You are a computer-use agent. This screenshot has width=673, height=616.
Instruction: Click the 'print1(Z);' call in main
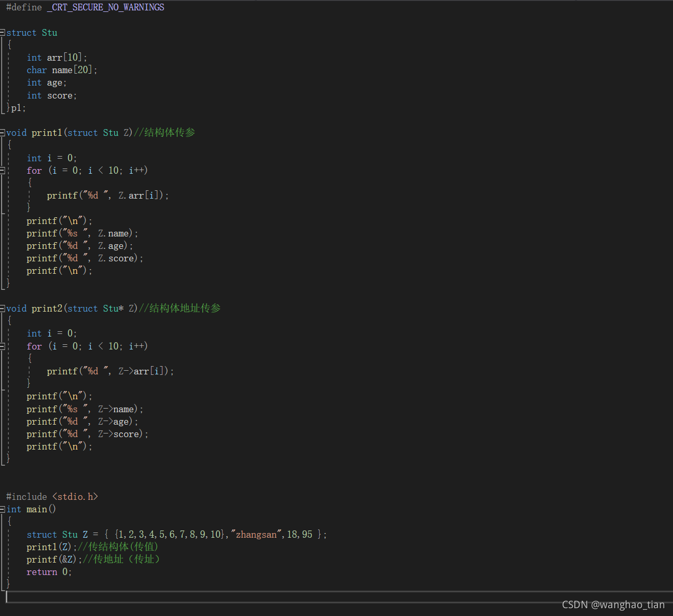(x=51, y=547)
